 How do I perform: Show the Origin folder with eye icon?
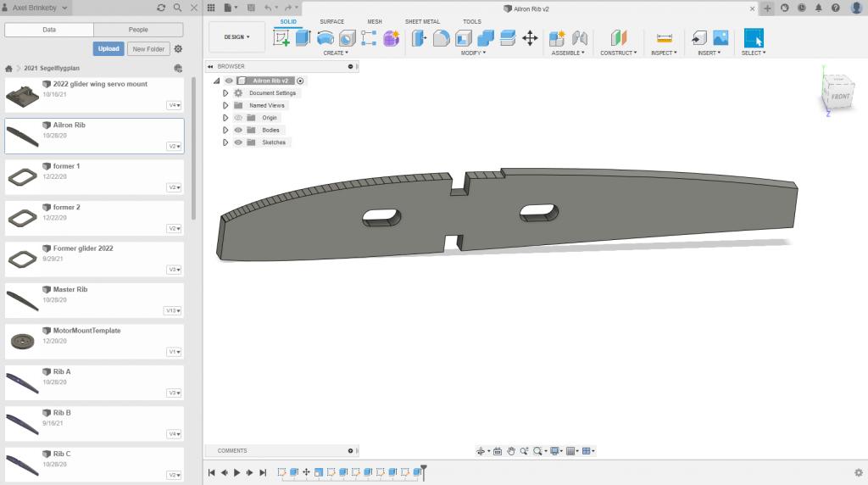(238, 118)
